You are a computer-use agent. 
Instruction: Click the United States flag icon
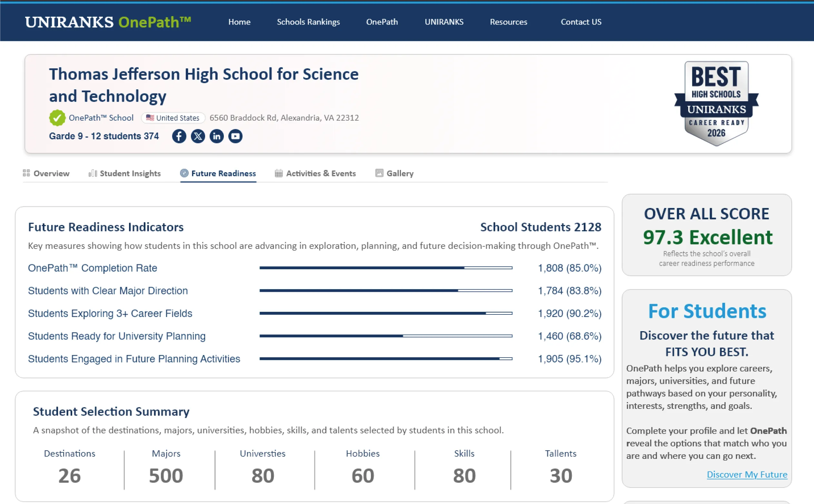pyautogui.click(x=150, y=118)
